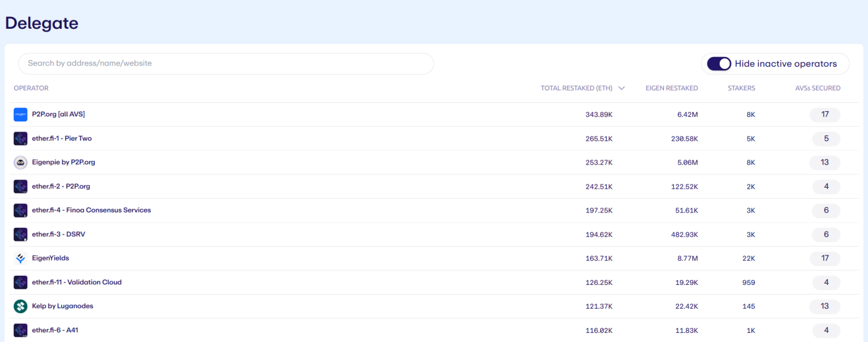Sort operators by Eigen Restaked column

point(671,88)
